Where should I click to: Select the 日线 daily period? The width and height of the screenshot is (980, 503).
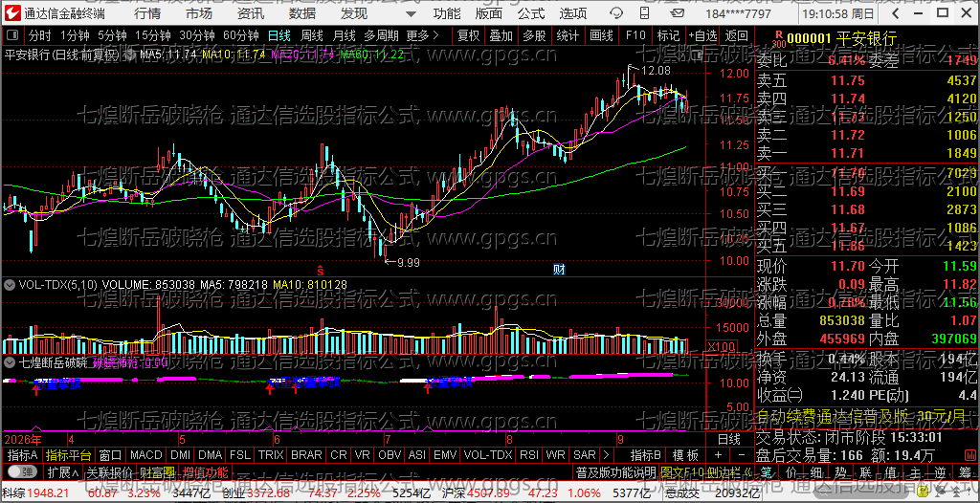(x=278, y=35)
